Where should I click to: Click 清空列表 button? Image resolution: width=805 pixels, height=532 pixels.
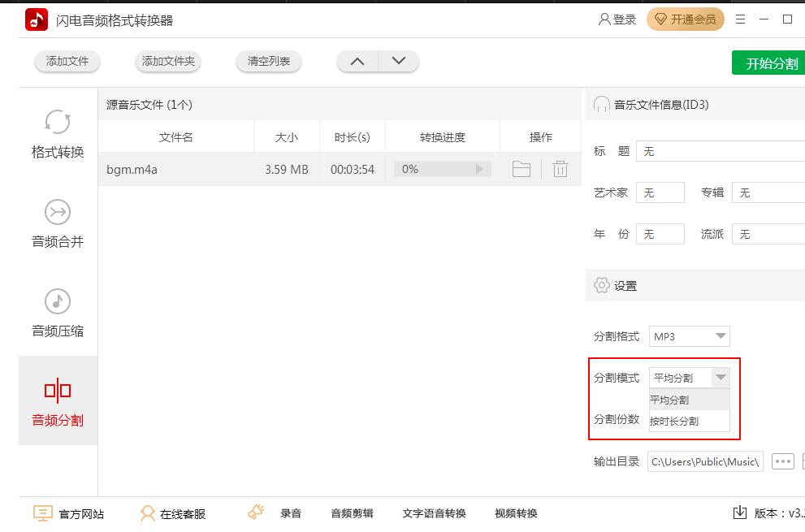tap(269, 61)
